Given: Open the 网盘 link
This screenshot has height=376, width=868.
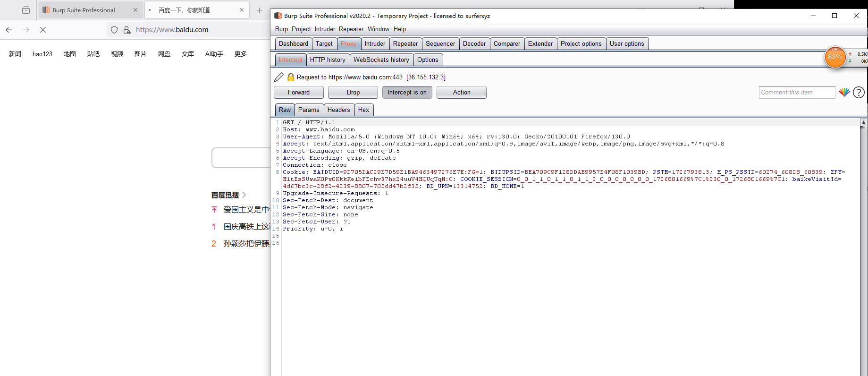Looking at the screenshot, I should [164, 54].
